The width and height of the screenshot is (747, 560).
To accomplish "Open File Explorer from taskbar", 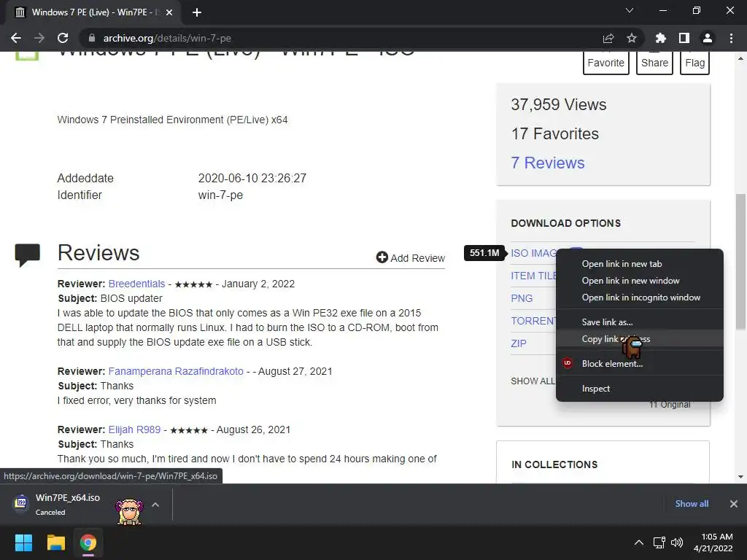I will (x=55, y=542).
